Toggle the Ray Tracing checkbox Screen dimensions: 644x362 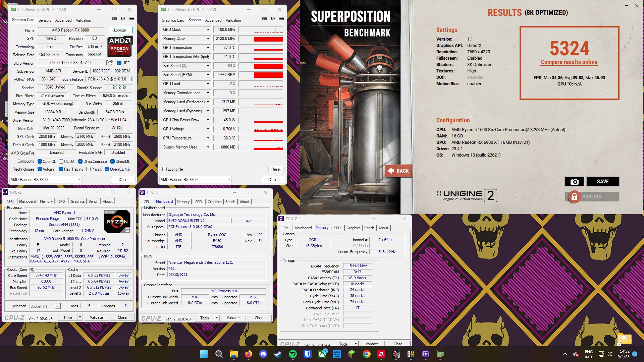61,169
